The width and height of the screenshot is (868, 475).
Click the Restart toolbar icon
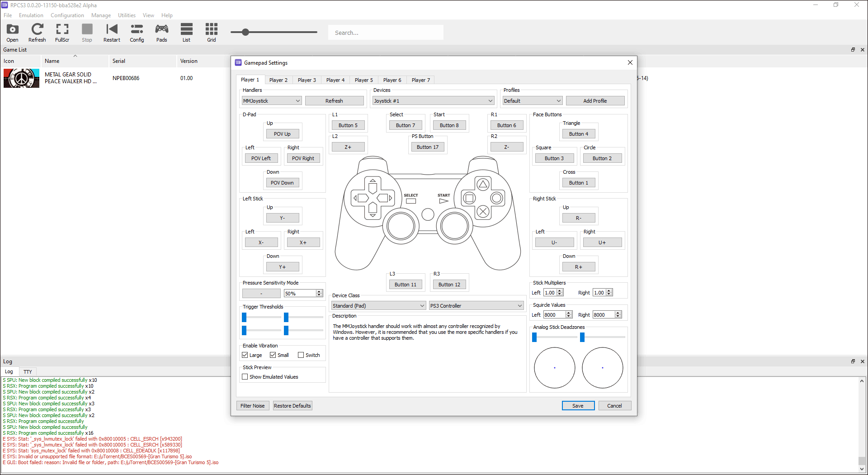coord(112,33)
